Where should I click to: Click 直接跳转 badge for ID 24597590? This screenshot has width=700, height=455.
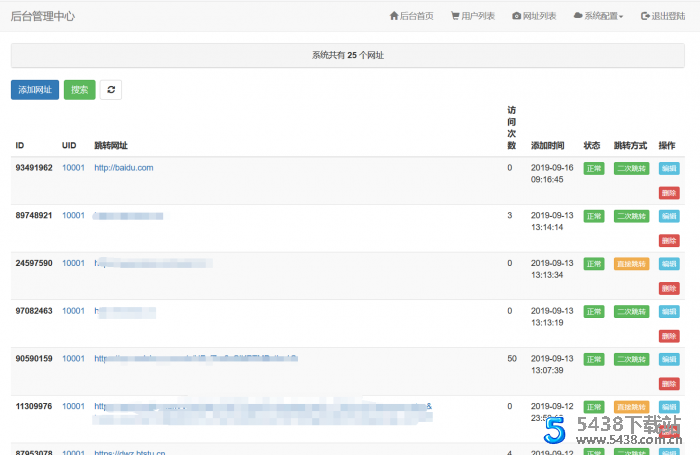point(631,264)
